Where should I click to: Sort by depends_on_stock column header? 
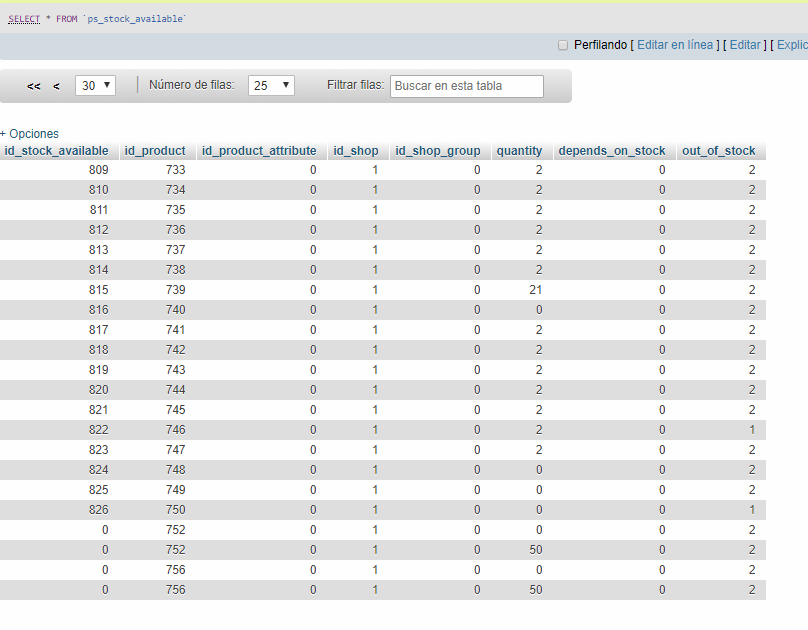(x=612, y=151)
